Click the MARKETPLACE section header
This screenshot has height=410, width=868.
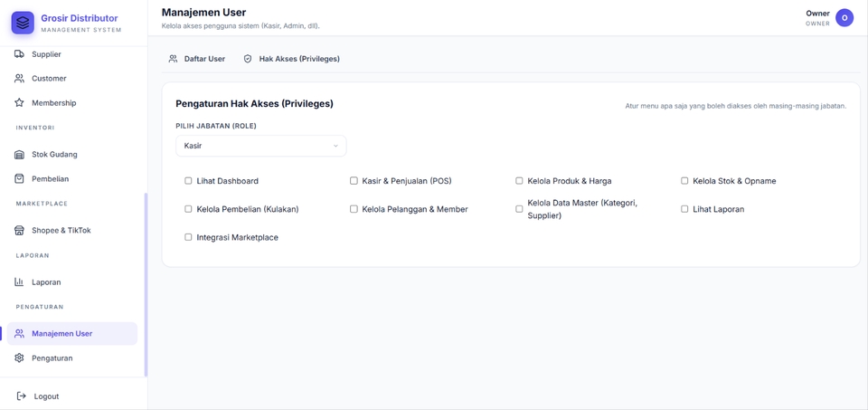point(42,204)
